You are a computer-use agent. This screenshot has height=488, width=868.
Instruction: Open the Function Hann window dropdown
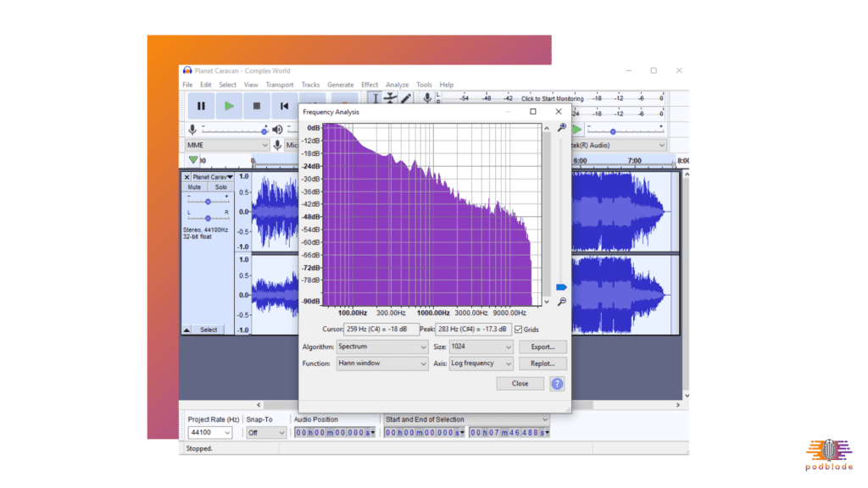click(x=382, y=363)
